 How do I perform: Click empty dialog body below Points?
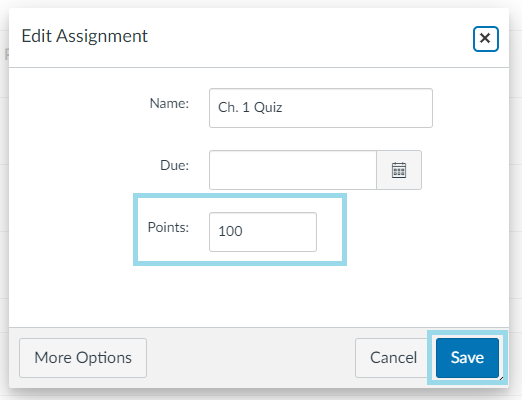[259, 297]
